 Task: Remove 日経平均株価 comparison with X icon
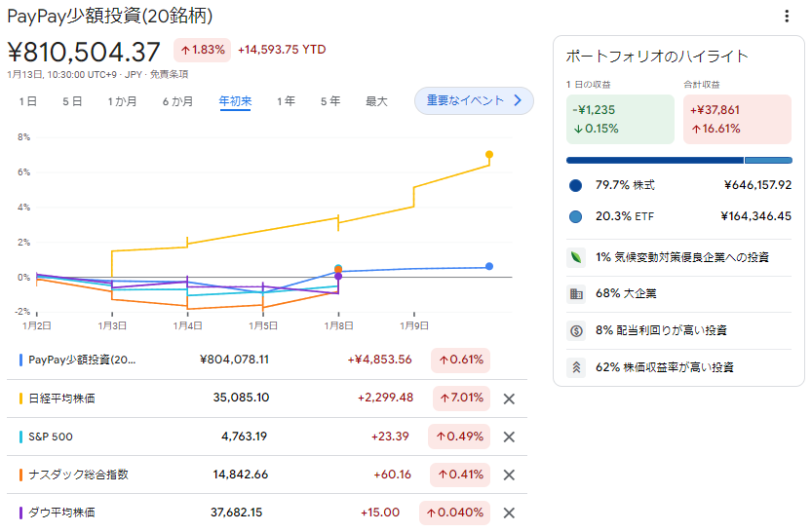[x=508, y=399]
